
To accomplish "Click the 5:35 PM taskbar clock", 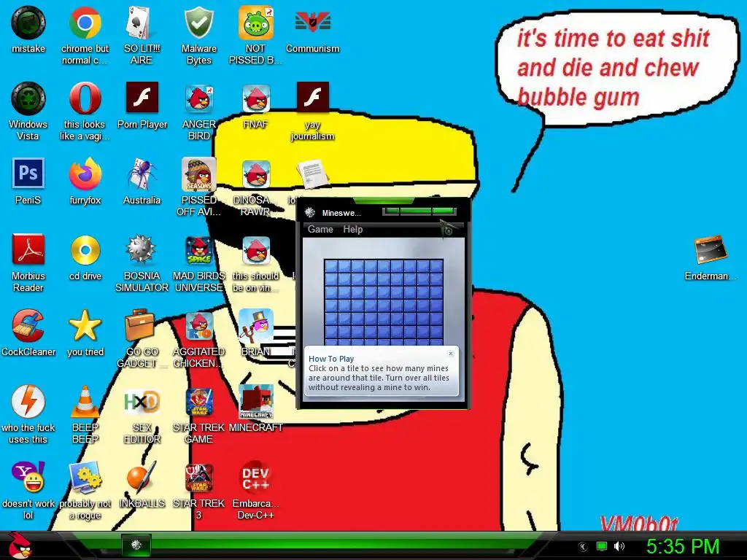I will (683, 546).
